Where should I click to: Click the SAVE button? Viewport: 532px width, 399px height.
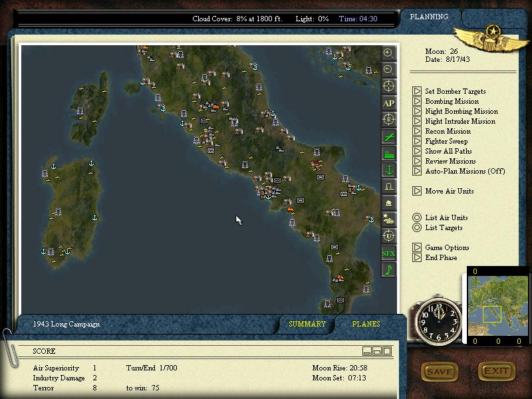[440, 372]
